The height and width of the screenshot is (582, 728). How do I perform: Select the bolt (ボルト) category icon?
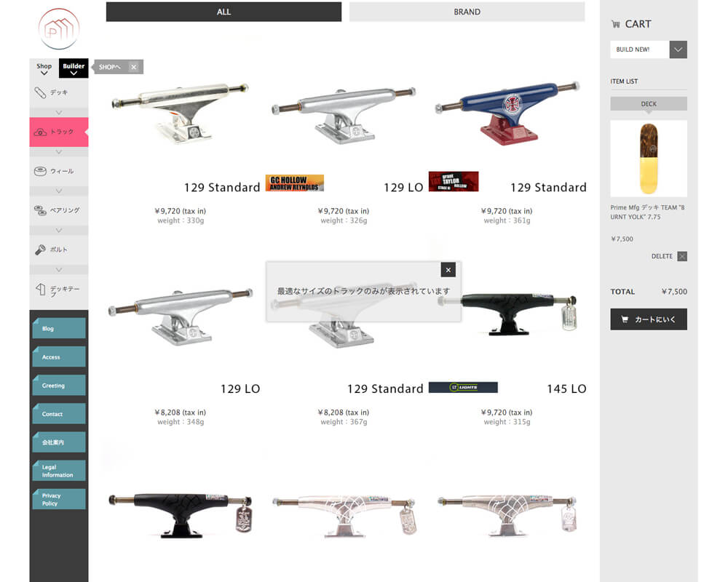[40, 250]
